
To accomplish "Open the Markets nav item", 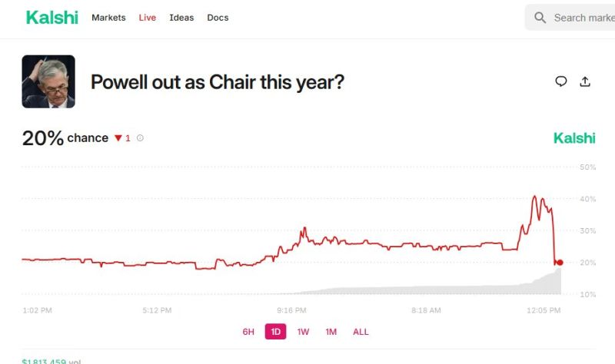I will pyautogui.click(x=108, y=18).
